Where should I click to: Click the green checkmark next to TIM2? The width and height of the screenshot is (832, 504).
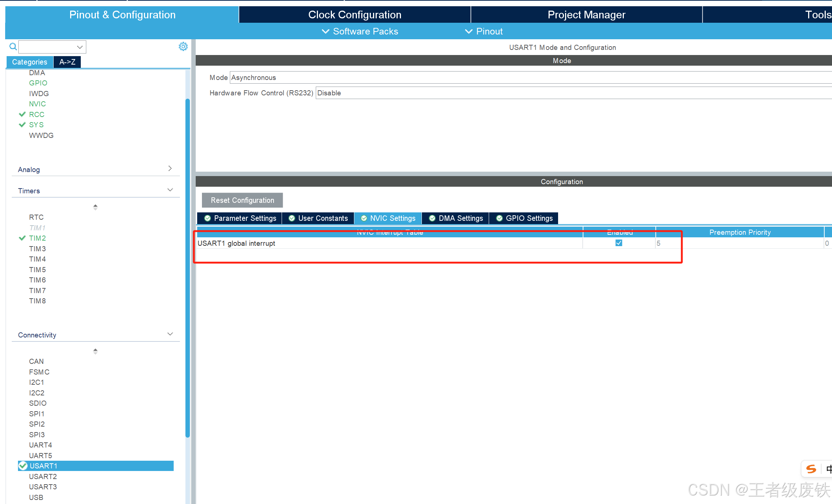[x=22, y=238]
